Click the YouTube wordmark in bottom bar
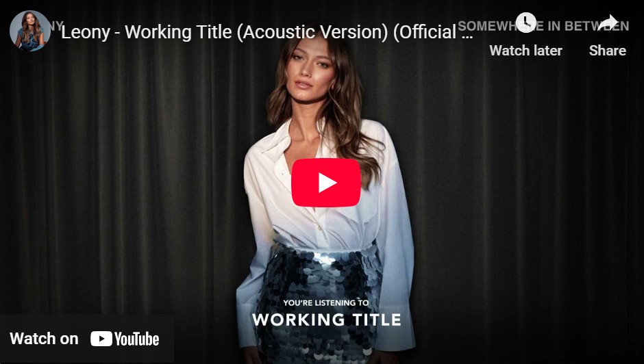Screen dimensions: 644x364 [137, 339]
